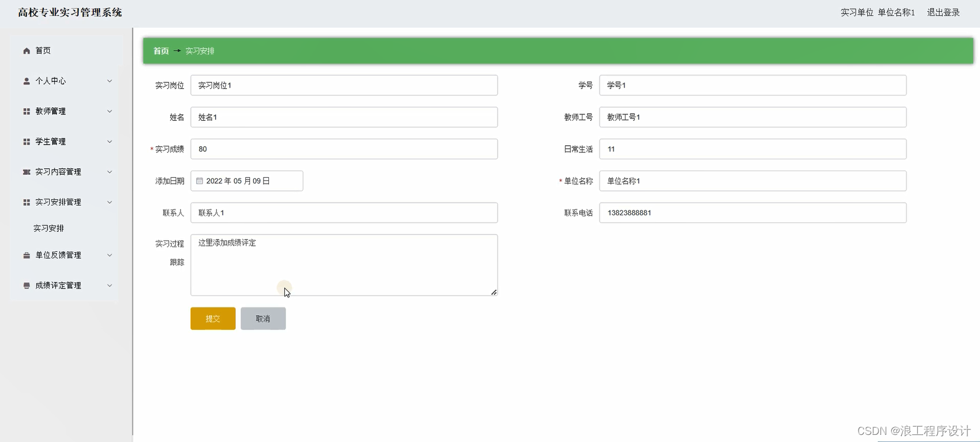Focus the 学号 input field
Screen dimensions: 980x442
pos(752,85)
